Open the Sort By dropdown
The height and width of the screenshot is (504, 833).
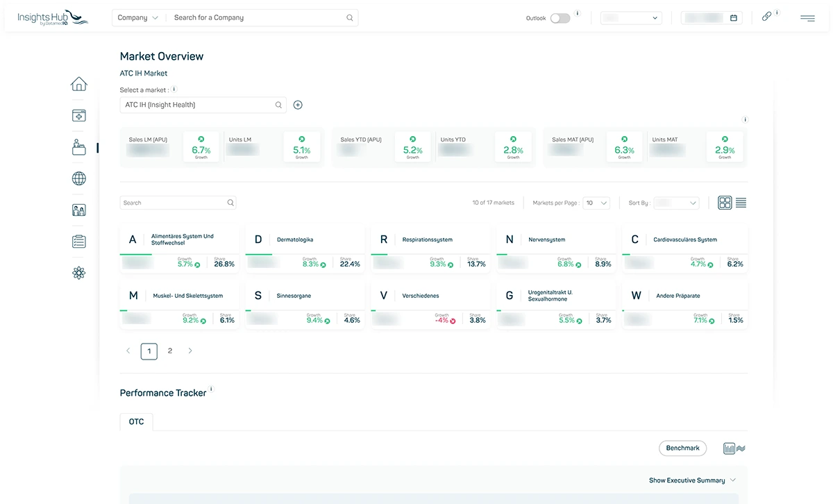point(676,203)
